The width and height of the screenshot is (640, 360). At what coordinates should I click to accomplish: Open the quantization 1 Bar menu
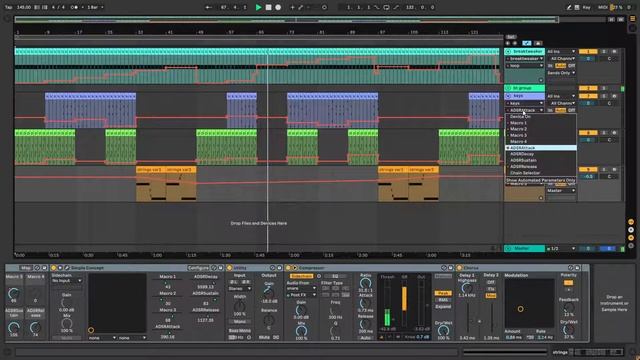click(96, 7)
